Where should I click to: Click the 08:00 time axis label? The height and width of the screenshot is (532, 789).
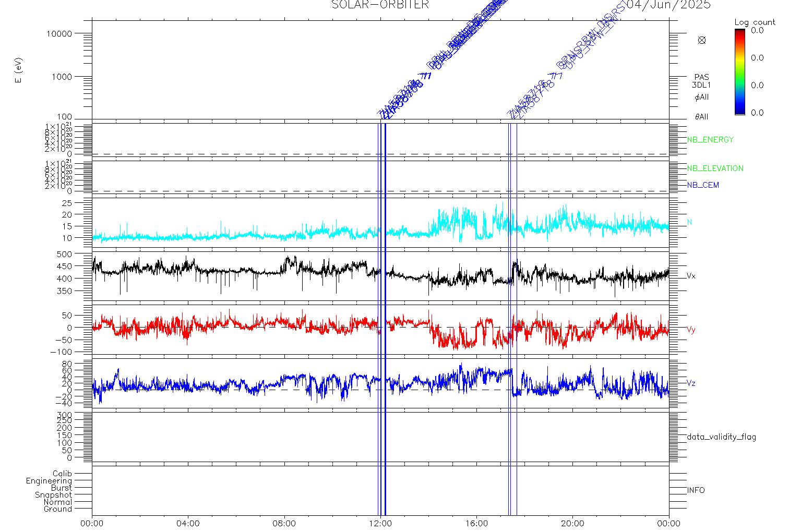[284, 523]
